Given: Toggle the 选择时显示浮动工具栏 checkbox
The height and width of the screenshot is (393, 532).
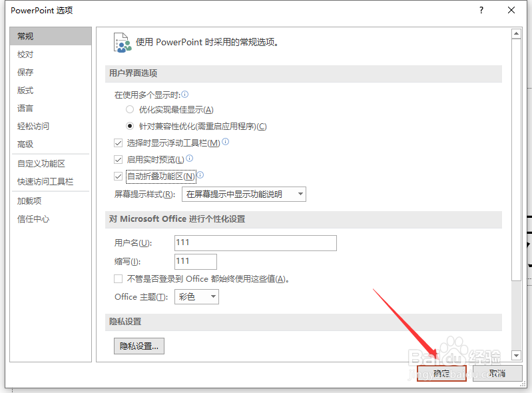Looking at the screenshot, I should pos(118,143).
